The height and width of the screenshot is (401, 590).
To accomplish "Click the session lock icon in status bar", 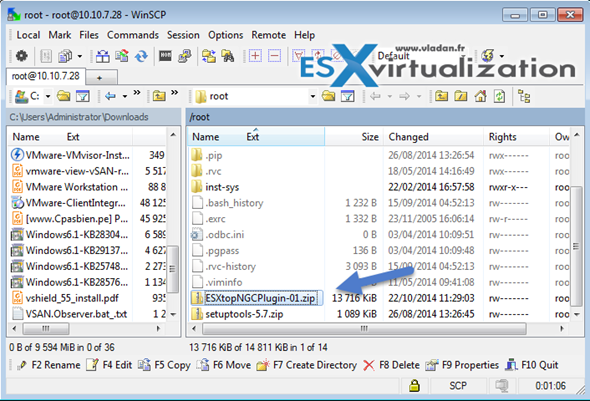I will [x=414, y=386].
